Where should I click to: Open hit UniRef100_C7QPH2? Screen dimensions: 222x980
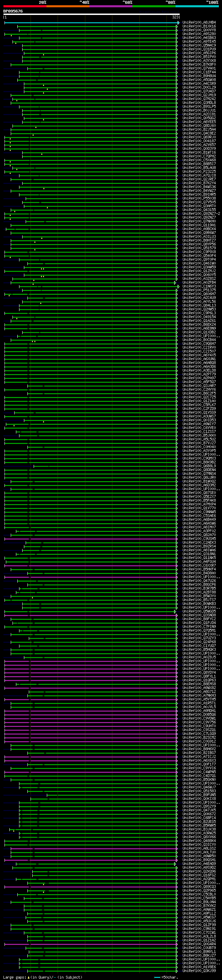(199, 156)
